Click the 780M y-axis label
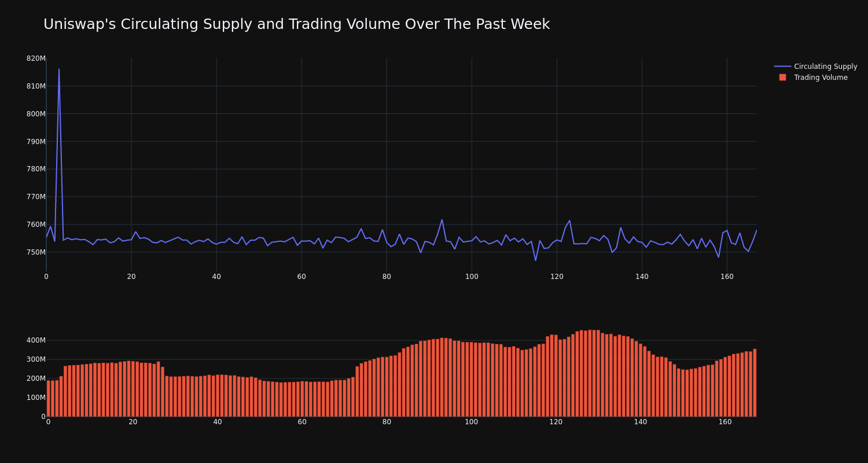Image resolution: width=868 pixels, height=463 pixels. pos(36,169)
